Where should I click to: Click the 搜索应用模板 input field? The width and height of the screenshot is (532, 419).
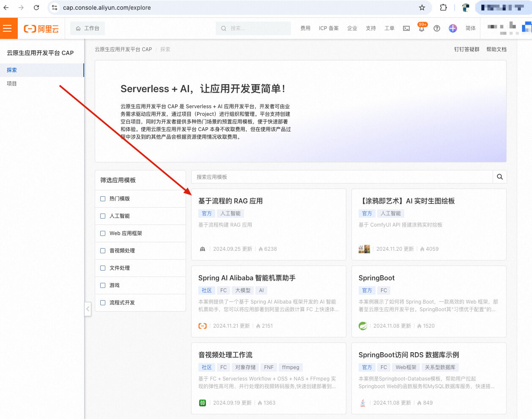tap(342, 177)
